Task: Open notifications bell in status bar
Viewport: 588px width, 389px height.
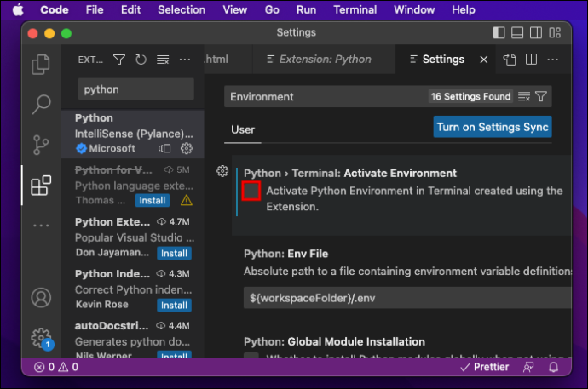Action: 554,367
